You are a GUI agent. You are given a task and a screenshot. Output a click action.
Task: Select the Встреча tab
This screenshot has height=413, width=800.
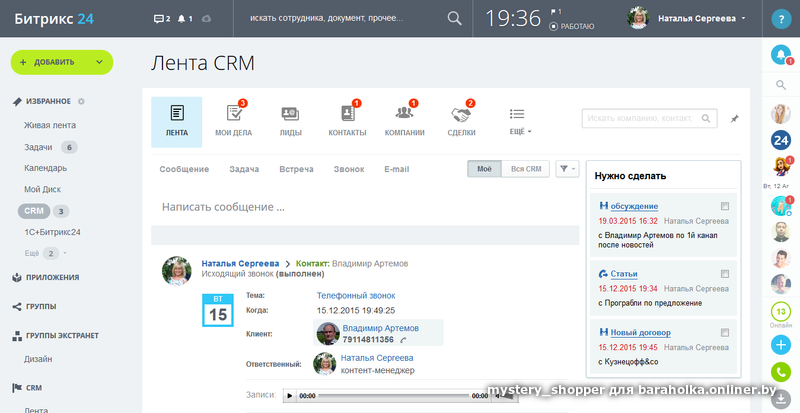[296, 169]
